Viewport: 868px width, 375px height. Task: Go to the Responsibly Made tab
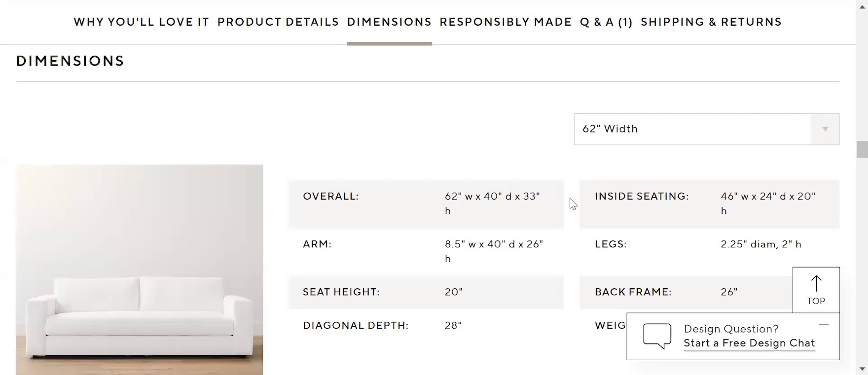click(506, 22)
